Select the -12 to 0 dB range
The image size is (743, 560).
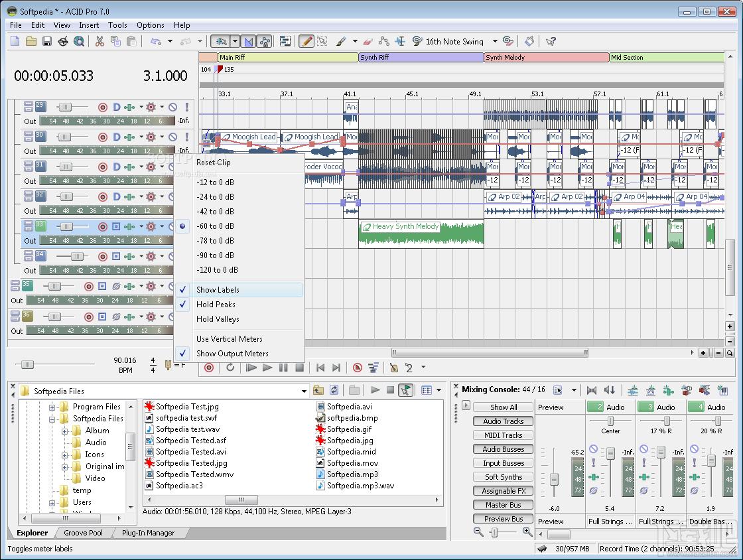[239, 182]
